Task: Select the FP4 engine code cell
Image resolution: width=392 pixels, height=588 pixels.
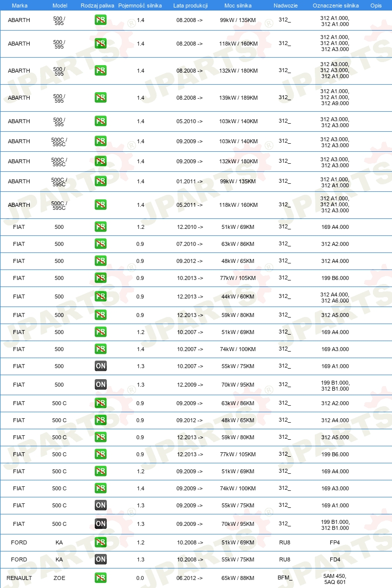Action: tap(335, 542)
